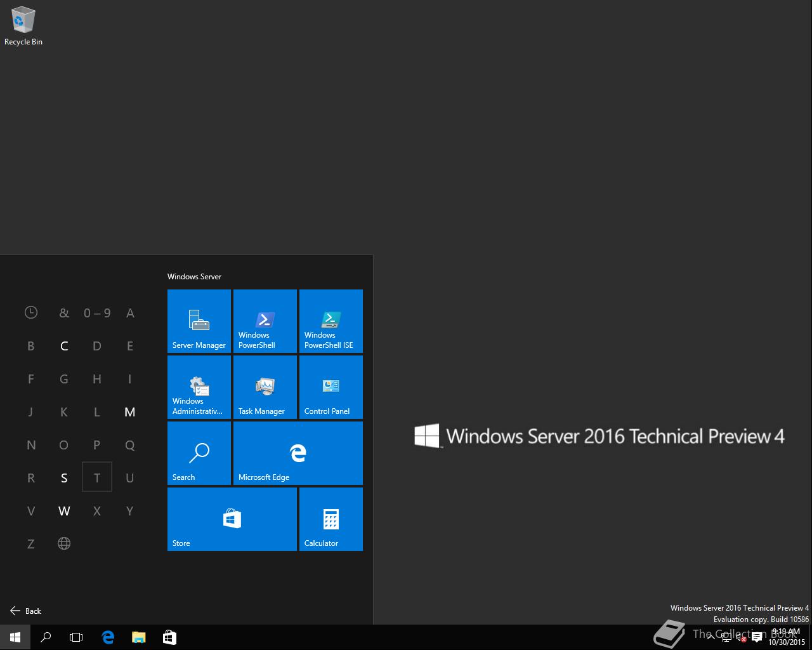This screenshot has width=812, height=650.
Task: Launch Edge from the taskbar
Action: pyautogui.click(x=108, y=637)
